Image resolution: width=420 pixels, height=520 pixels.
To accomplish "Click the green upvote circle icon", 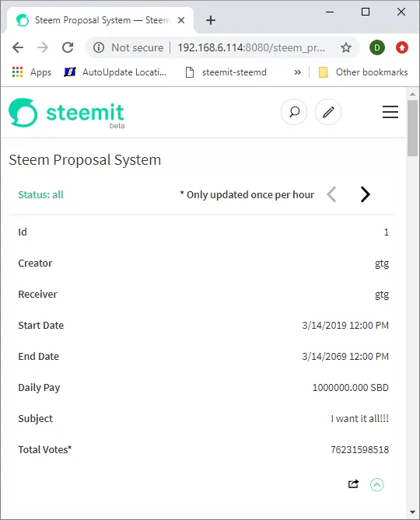I will [x=377, y=484].
